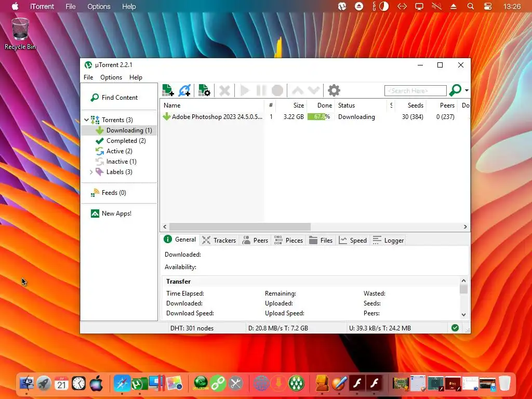532x399 pixels.
Task: Click the Pause torrent icon
Action: [x=261, y=90]
